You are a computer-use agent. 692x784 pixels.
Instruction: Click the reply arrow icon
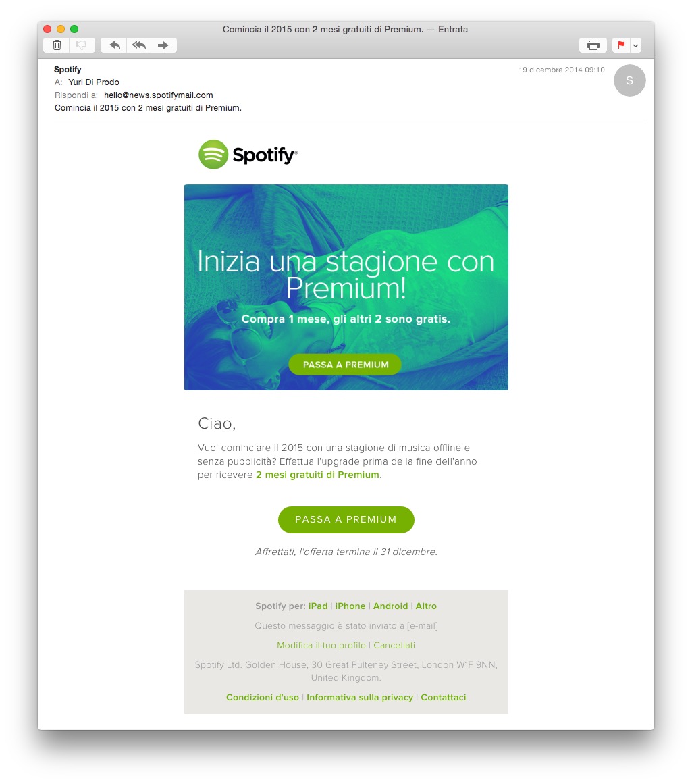114,45
